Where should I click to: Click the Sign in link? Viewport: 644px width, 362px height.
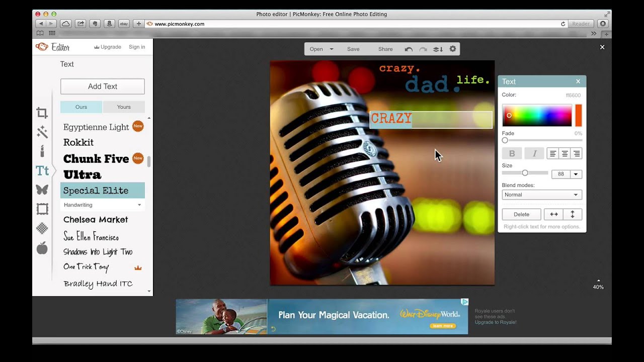[137, 47]
